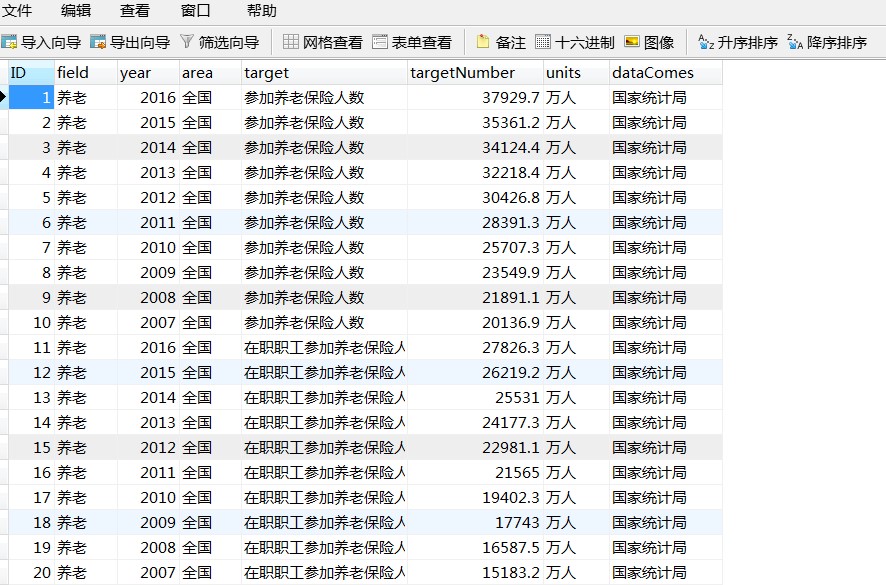Click the 万人 units cell in row 9
Image resolution: width=886 pixels, height=585 pixels.
pos(576,297)
